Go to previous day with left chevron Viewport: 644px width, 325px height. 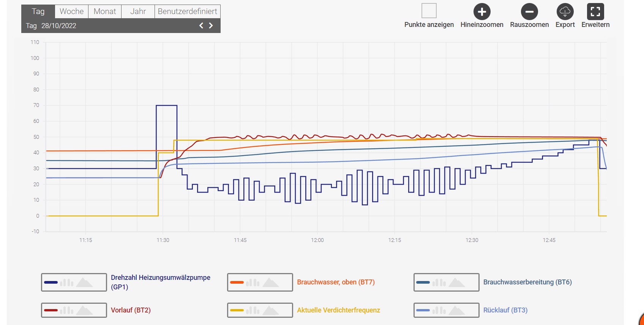click(x=201, y=25)
